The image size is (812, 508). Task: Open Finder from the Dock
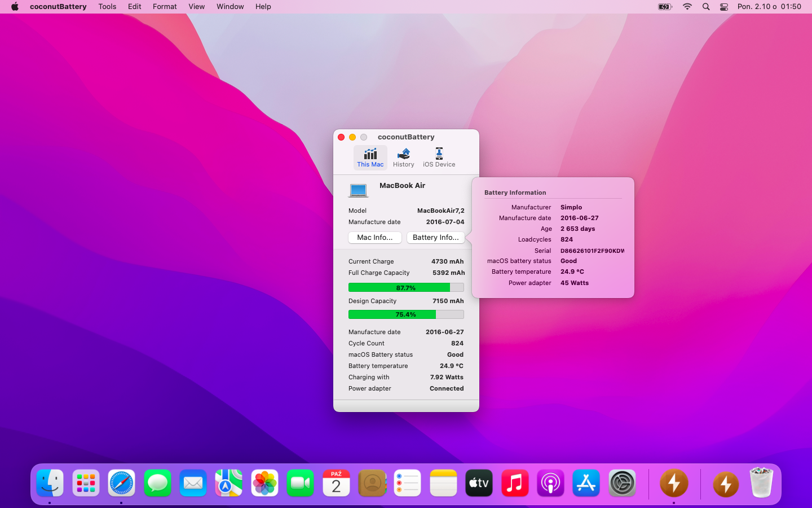pos(50,483)
